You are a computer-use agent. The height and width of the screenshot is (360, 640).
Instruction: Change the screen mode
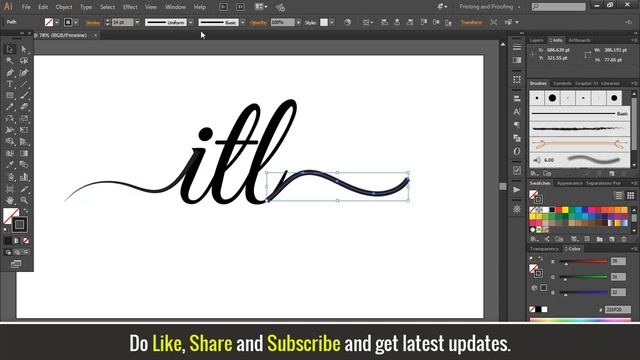click(x=16, y=264)
